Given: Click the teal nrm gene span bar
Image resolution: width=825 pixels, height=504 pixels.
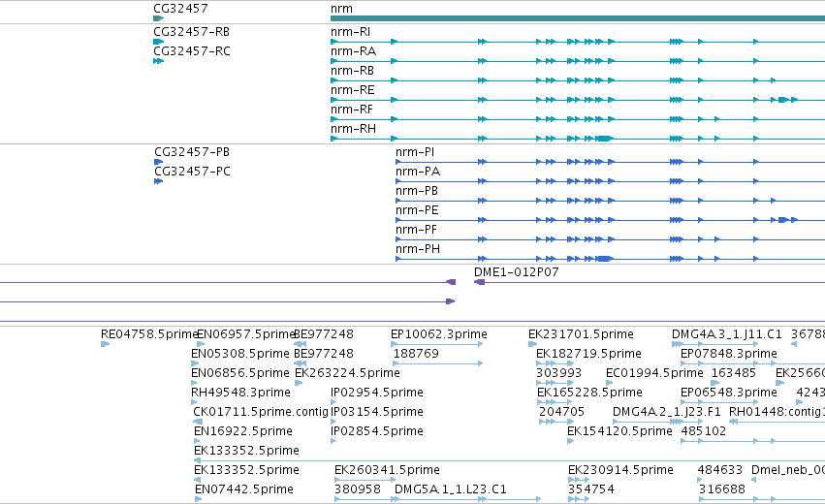Looking at the screenshot, I should point(577,18).
